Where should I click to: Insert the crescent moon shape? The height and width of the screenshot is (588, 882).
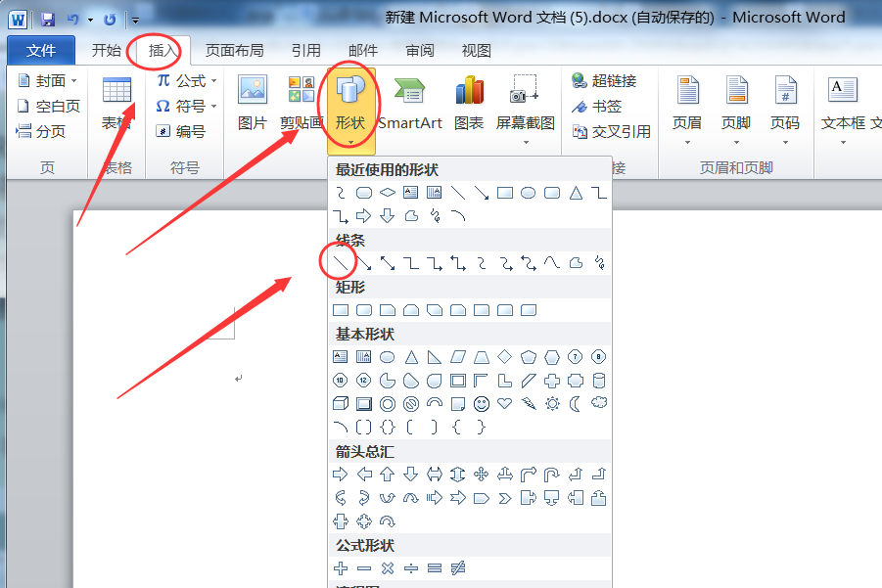click(576, 403)
